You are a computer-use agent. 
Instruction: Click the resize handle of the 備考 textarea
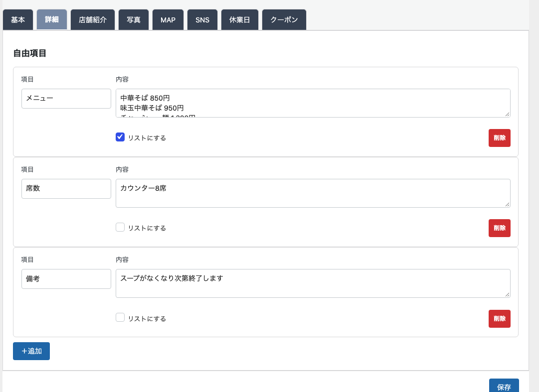507,294
